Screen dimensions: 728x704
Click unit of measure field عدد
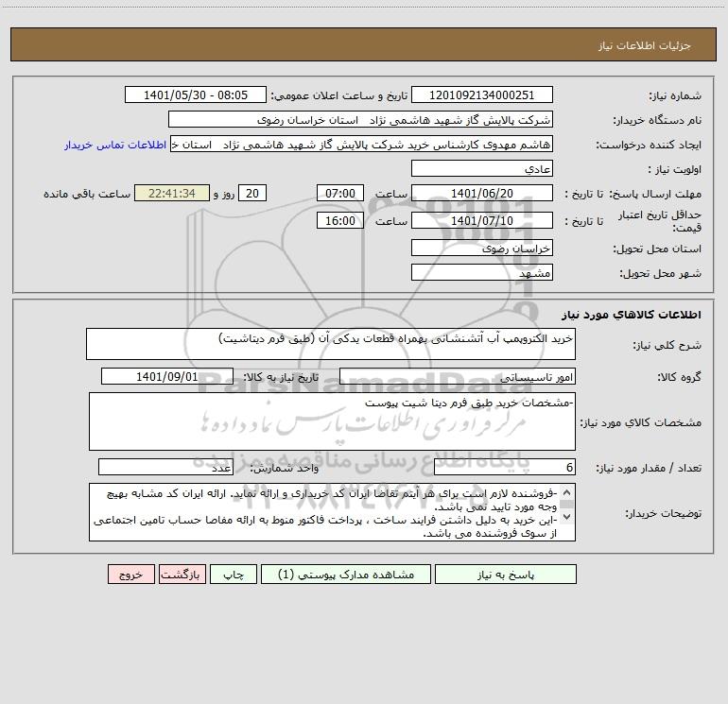(165, 468)
